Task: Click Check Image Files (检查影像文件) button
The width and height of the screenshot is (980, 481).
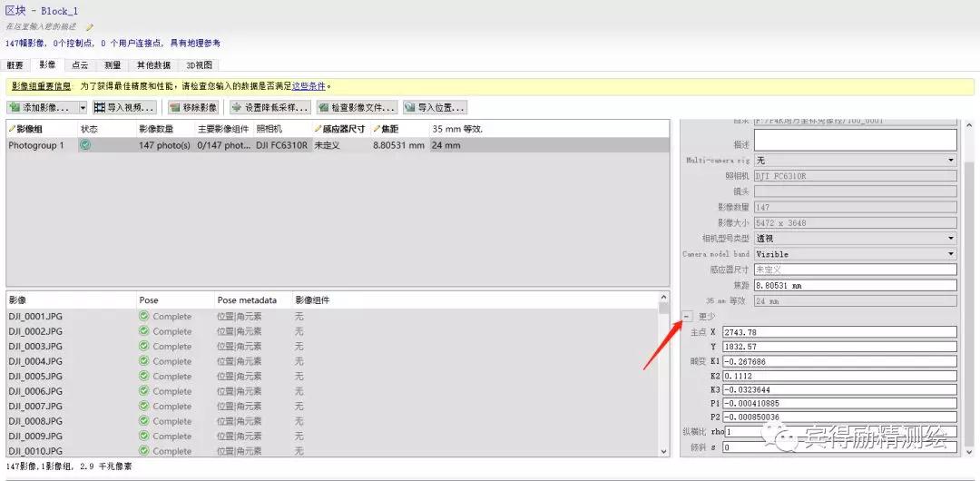Action: click(357, 107)
